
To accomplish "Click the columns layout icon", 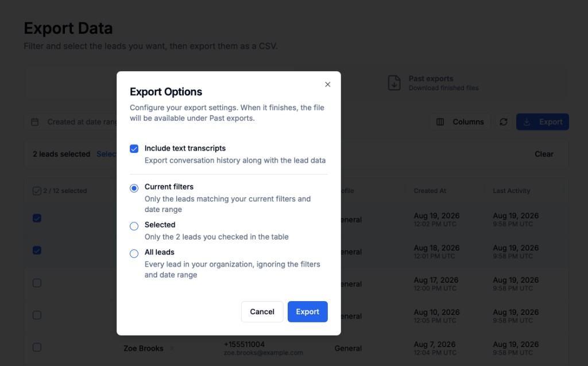I will pos(440,122).
